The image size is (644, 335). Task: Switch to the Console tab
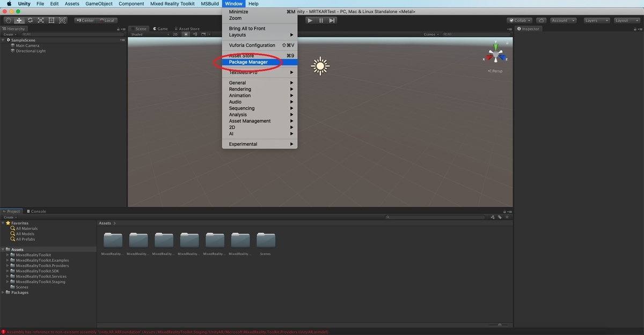click(36, 211)
